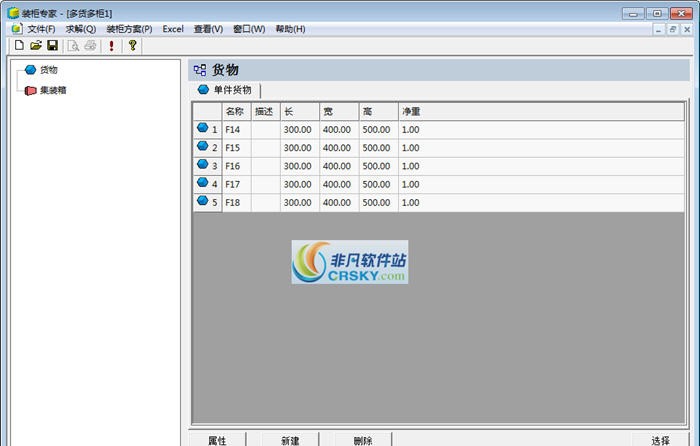This screenshot has width=700, height=446.
Task: Click the 属性 button
Action: point(217,440)
